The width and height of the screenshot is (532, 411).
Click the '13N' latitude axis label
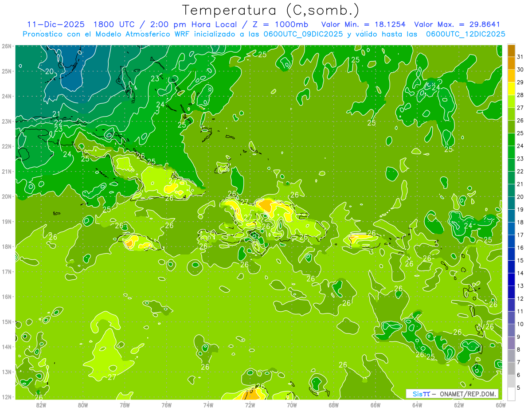[x=7, y=372]
